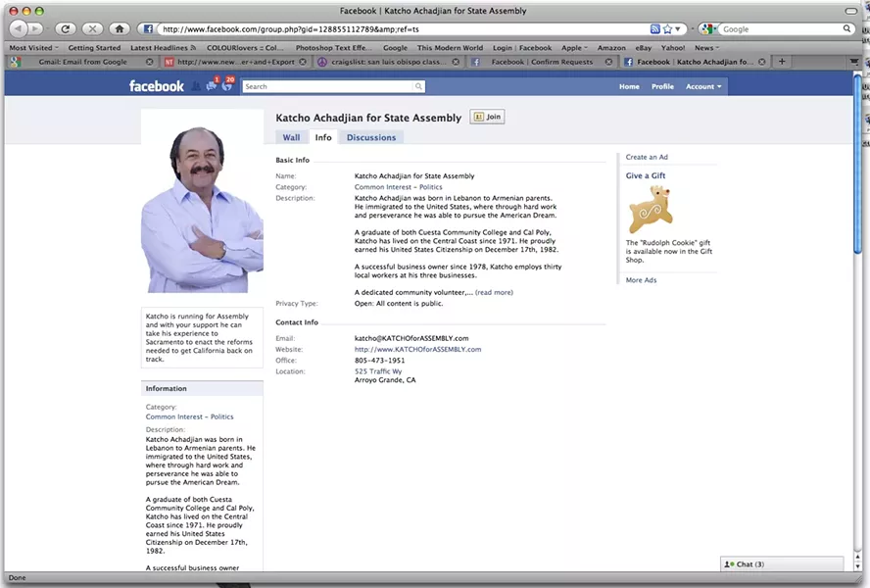Click in the Facebook Search field
Viewport: 870px width, 588px height.
pos(328,86)
